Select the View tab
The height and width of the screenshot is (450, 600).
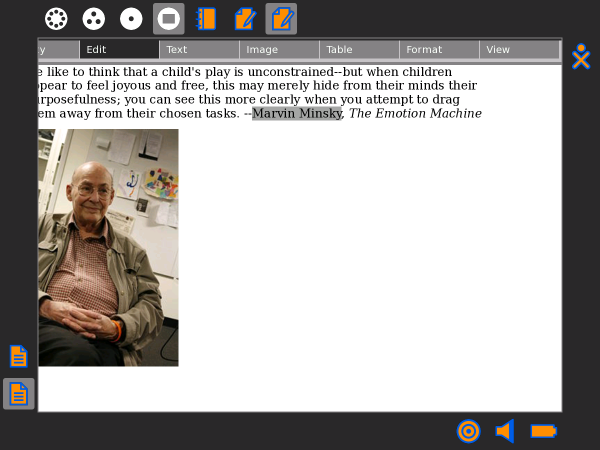pos(518,50)
